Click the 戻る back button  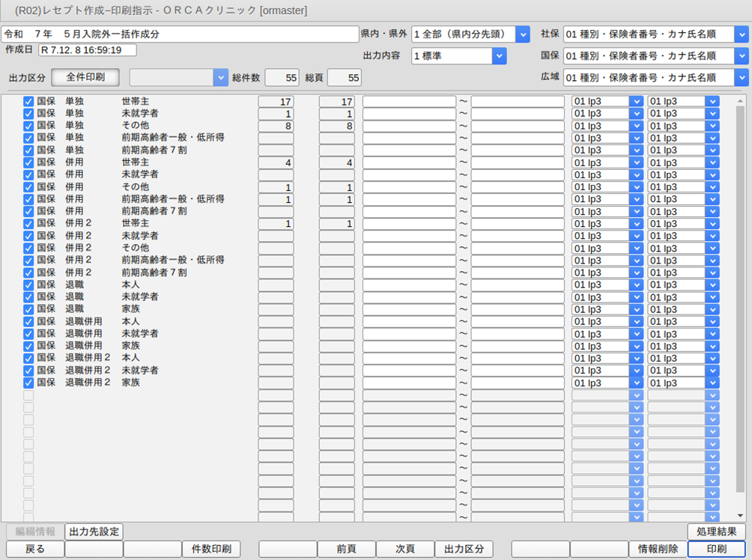pyautogui.click(x=34, y=549)
